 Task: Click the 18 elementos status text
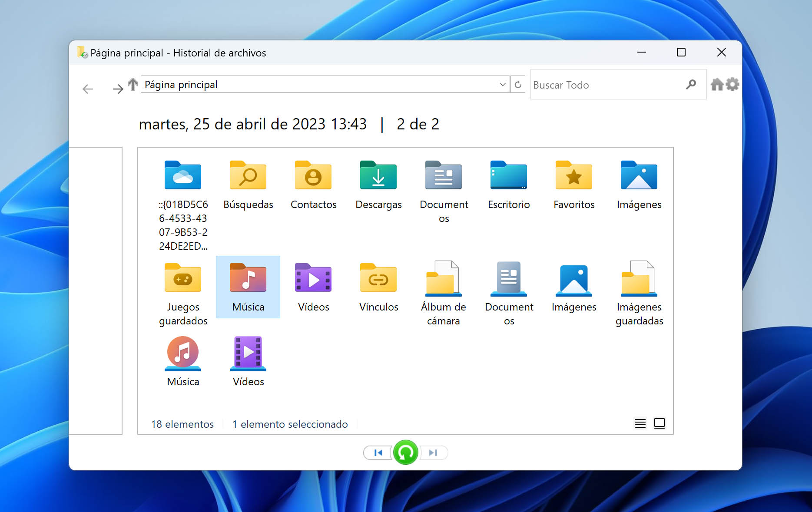click(x=182, y=424)
